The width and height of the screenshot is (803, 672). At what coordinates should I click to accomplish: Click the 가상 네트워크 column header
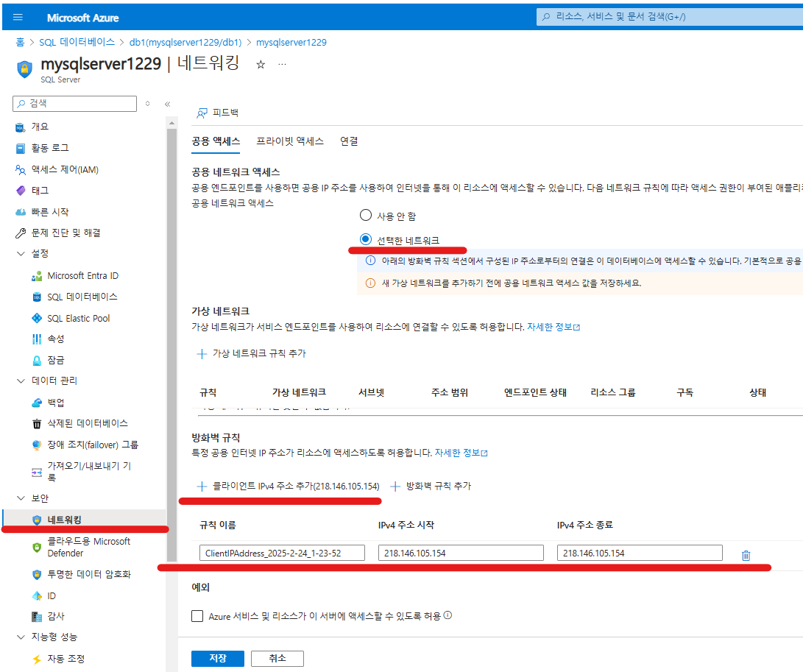click(x=299, y=393)
